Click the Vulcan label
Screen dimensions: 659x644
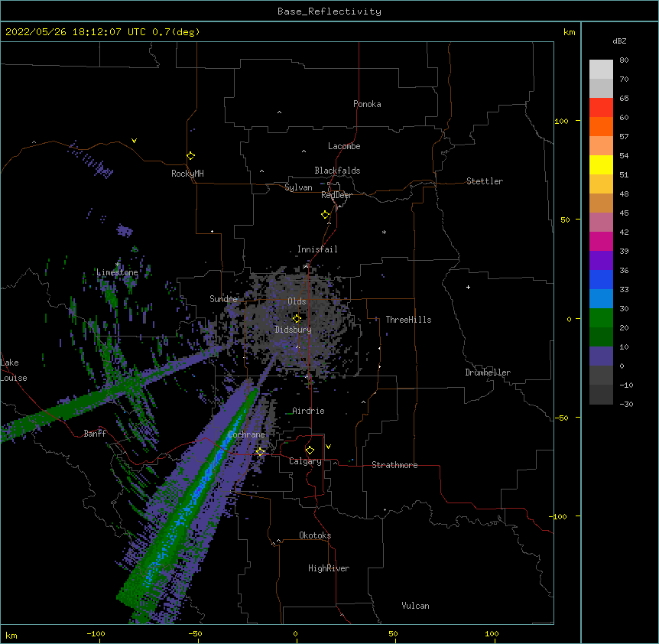tap(415, 606)
